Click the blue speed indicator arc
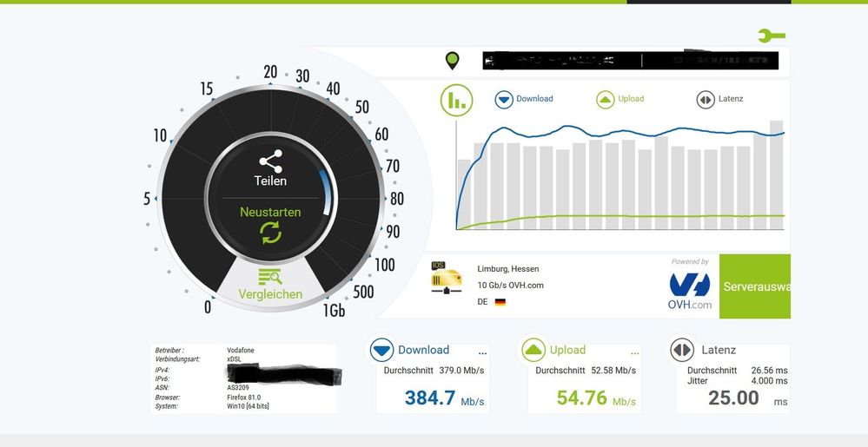 point(327,193)
